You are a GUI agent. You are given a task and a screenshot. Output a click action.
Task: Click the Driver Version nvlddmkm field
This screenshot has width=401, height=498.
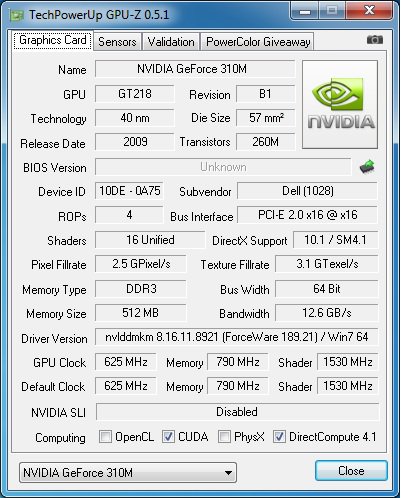pos(236,337)
